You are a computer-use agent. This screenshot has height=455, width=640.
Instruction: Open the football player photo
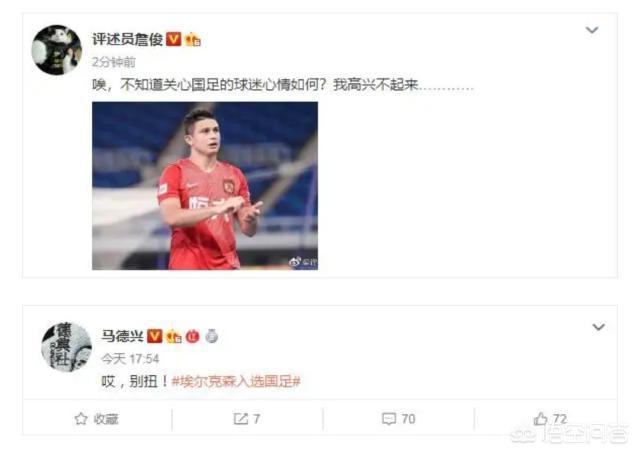click(x=205, y=186)
